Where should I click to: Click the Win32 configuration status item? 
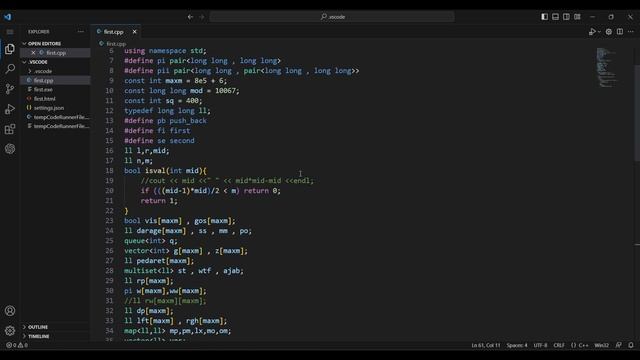pyautogui.click(x=601, y=345)
